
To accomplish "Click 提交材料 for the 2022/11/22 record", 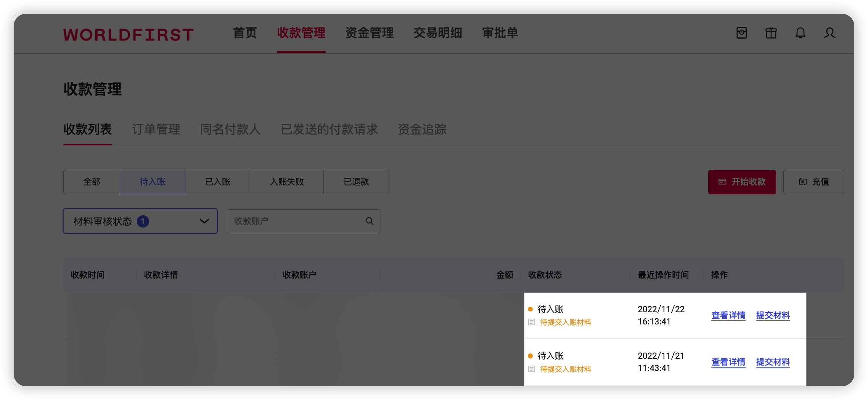I will [773, 315].
